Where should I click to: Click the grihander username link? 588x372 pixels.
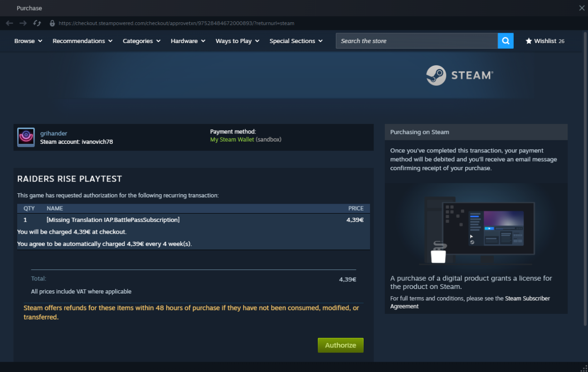tap(53, 133)
